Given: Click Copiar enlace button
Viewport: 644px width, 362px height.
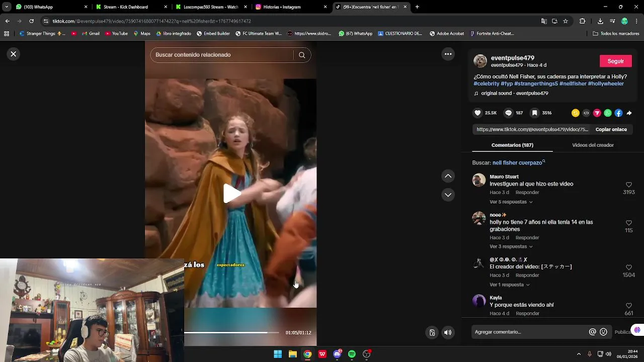Looking at the screenshot, I should coord(611,129).
